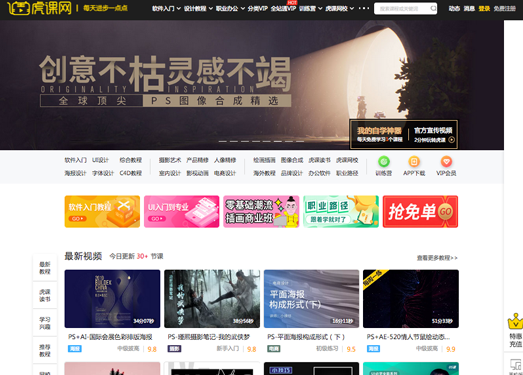Open the 绘画插画 category link
The image size is (523, 375).
(264, 160)
